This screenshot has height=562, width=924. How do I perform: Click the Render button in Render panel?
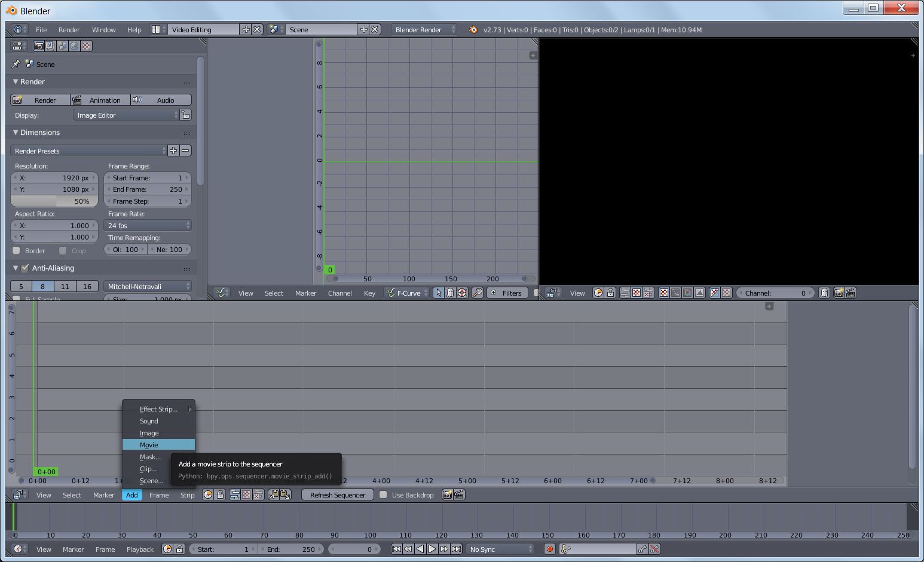tap(40, 100)
